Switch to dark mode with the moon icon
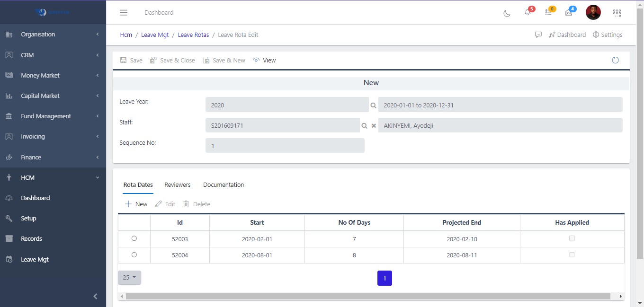Screen dimensions: 644x307 [507, 14]
